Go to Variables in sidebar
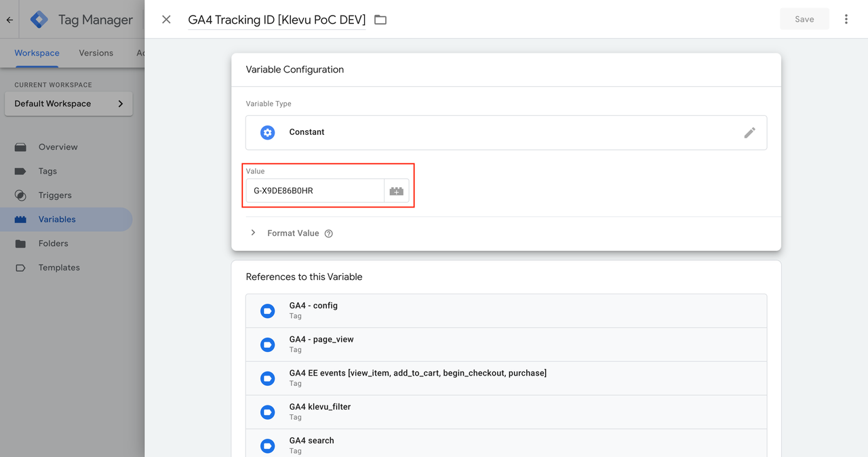Image resolution: width=868 pixels, height=457 pixels. 66,220
